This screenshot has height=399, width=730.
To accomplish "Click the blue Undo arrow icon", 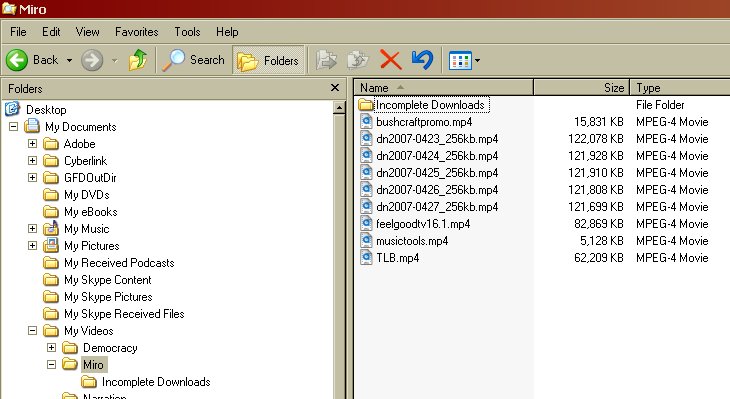I will coord(422,60).
